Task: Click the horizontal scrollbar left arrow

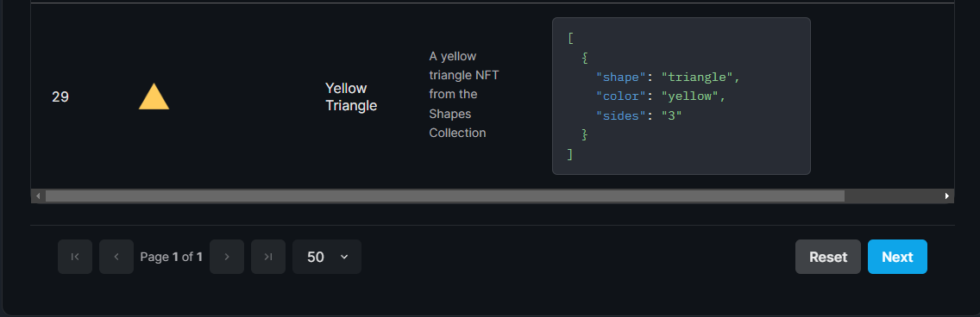Action: click(x=38, y=196)
